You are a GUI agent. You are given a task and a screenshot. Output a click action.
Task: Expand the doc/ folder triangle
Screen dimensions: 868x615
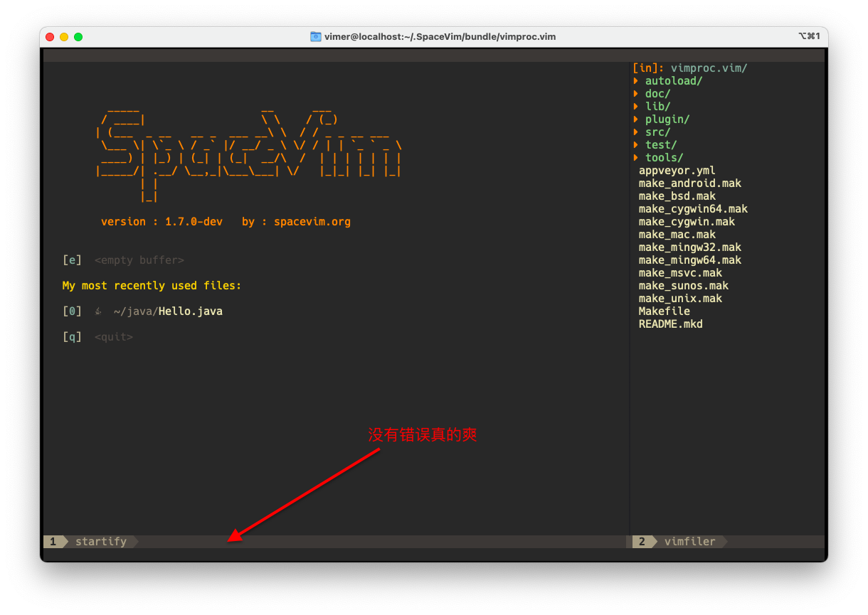pos(635,94)
